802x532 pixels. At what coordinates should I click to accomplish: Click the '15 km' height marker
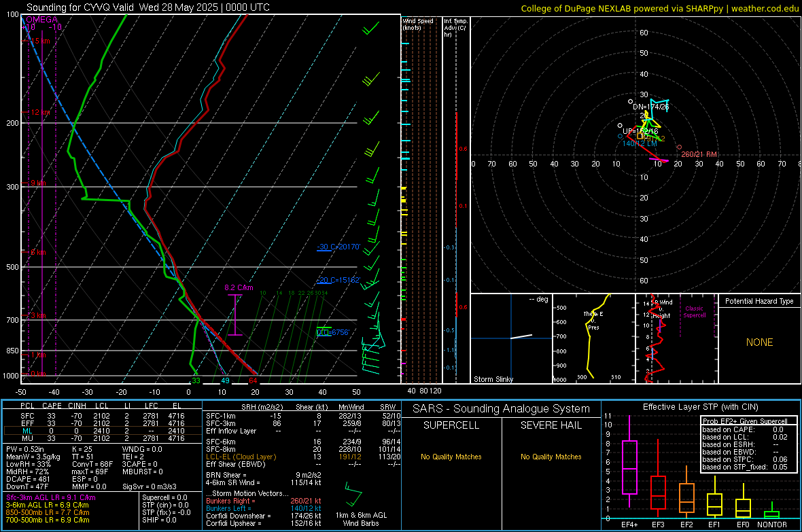[x=40, y=41]
